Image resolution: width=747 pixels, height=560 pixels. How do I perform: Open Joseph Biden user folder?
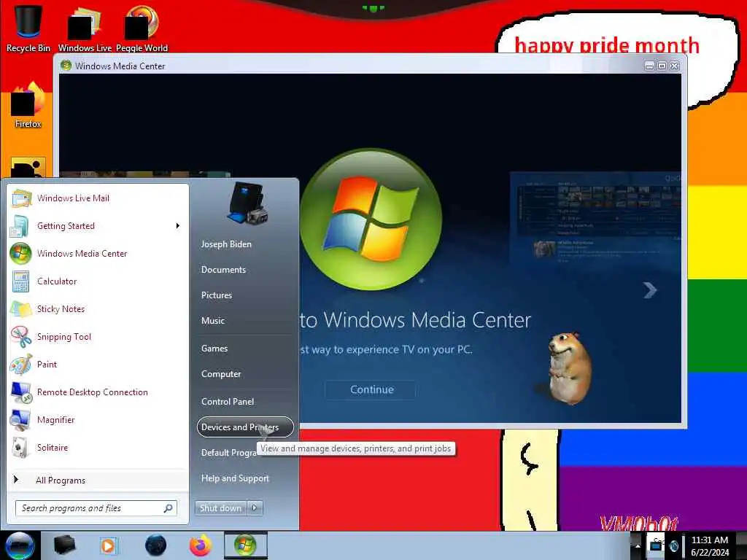[226, 244]
